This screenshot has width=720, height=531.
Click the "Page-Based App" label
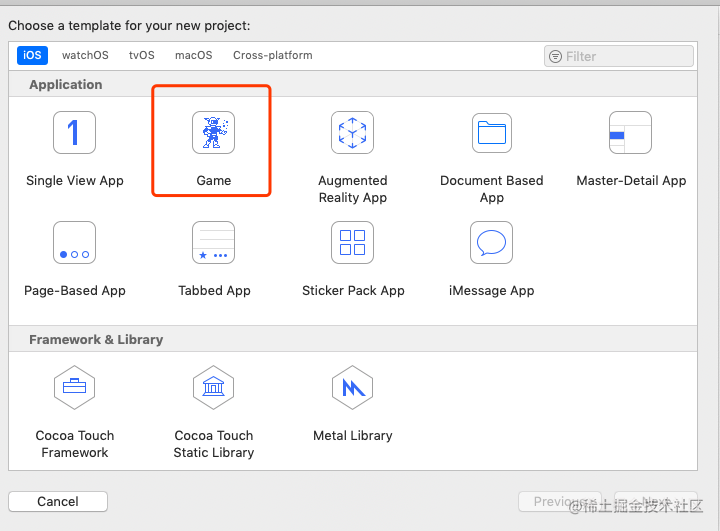pyautogui.click(x=75, y=291)
